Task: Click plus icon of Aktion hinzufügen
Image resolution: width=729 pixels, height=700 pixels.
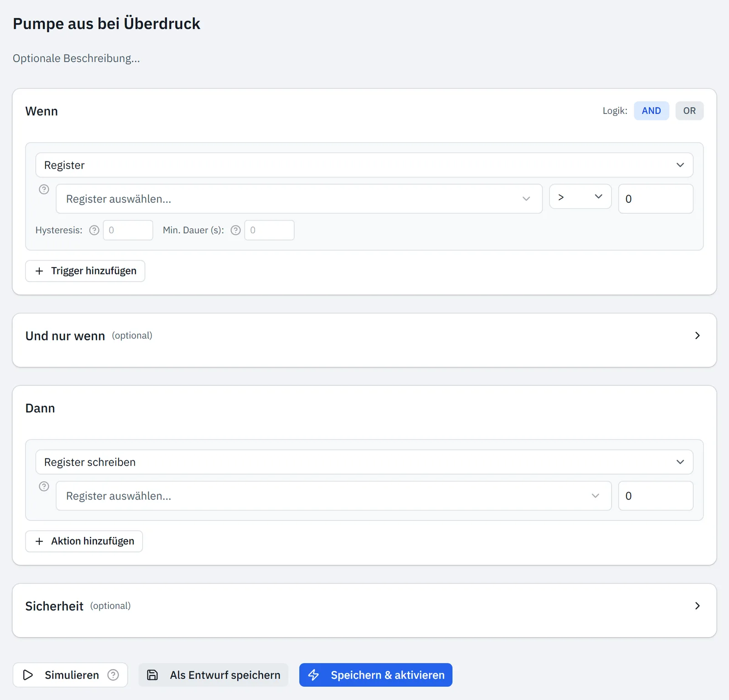Action: [39, 541]
